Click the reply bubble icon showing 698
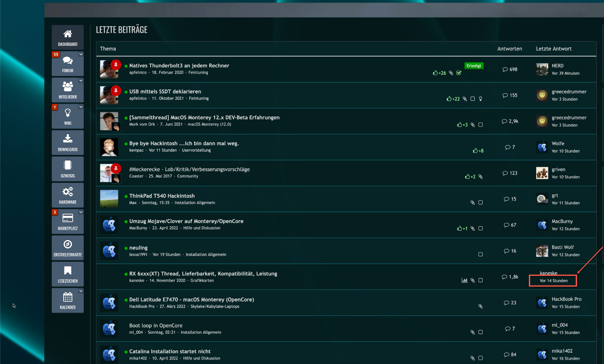The height and width of the screenshot is (364, 604). pyautogui.click(x=505, y=69)
